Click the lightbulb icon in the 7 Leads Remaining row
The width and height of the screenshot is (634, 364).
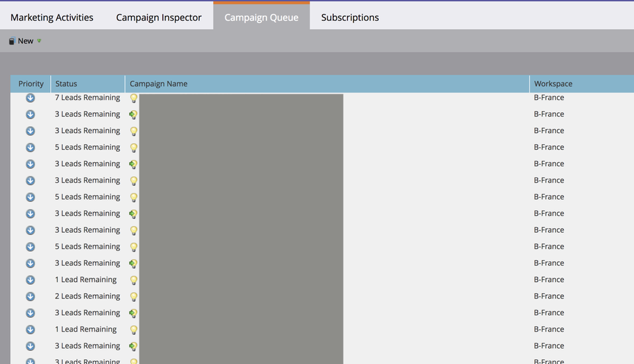(x=133, y=98)
